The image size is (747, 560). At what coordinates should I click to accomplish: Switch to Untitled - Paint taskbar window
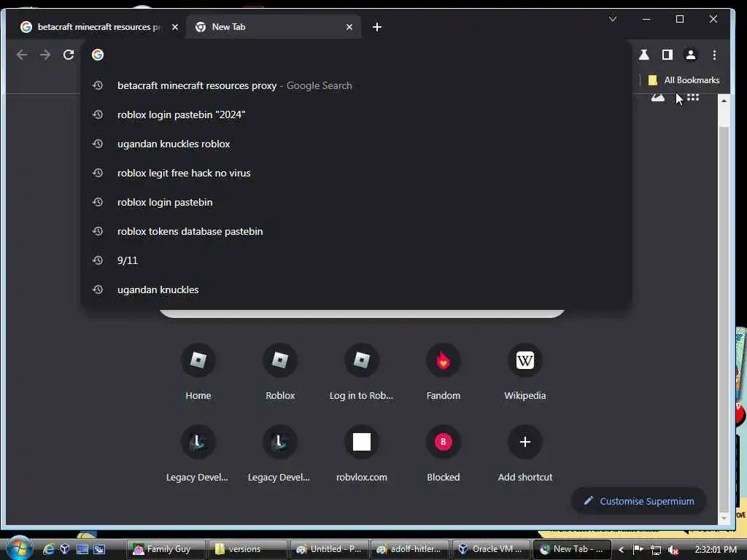pyautogui.click(x=329, y=549)
